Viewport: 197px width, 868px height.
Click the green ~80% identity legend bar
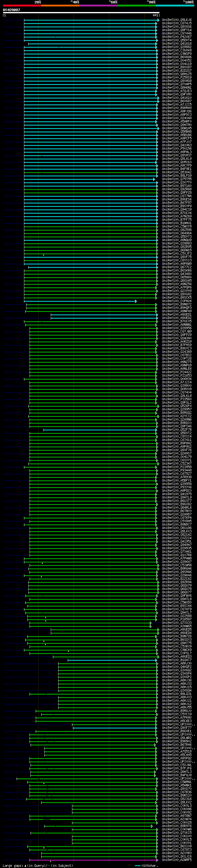tap(137, 6)
